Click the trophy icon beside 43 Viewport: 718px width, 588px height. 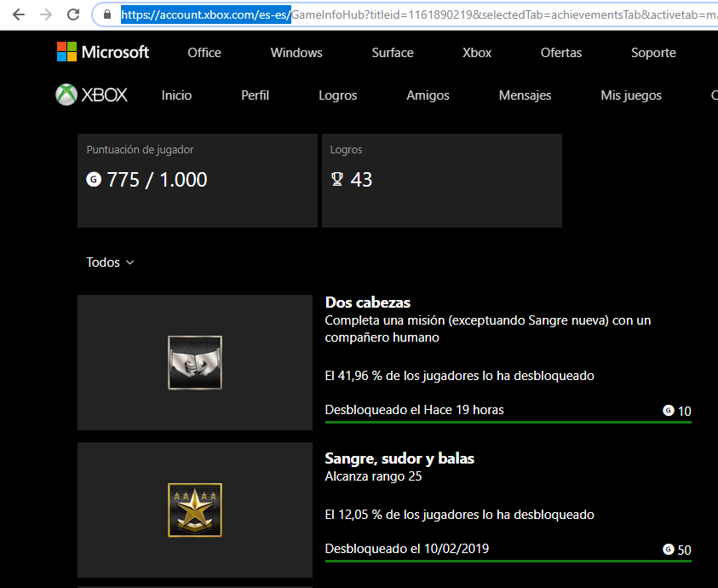pyautogui.click(x=337, y=179)
